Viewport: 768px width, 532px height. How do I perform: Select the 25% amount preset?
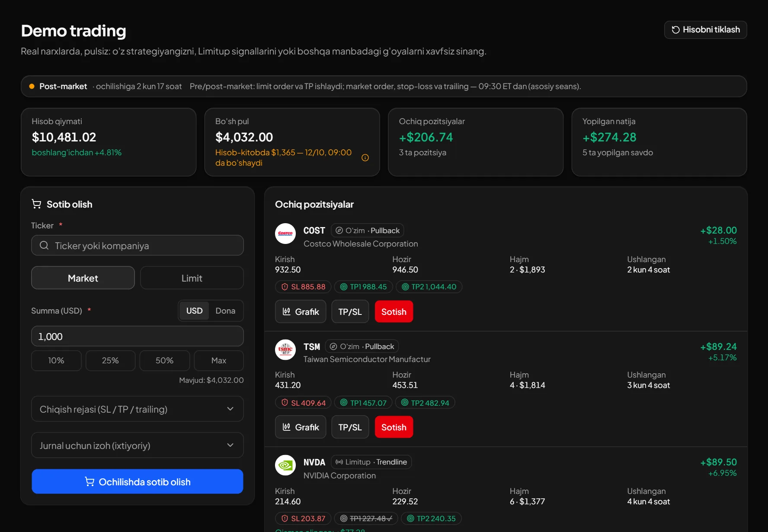110,360
